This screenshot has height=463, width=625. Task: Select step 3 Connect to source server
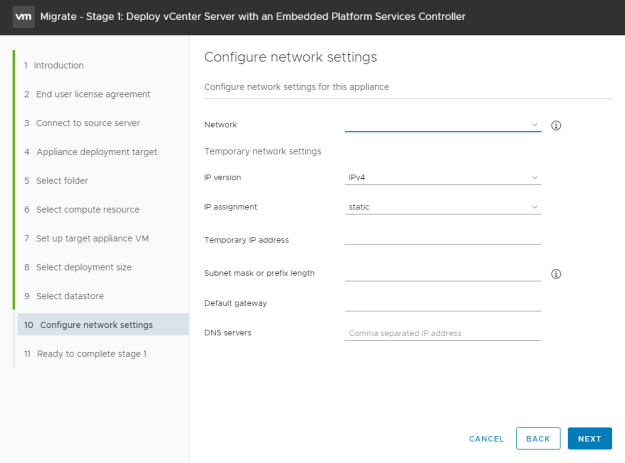tap(82, 123)
